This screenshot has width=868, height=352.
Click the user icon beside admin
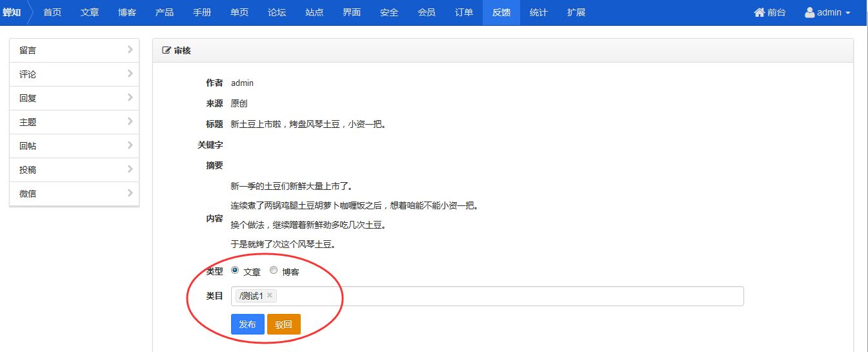(x=809, y=12)
